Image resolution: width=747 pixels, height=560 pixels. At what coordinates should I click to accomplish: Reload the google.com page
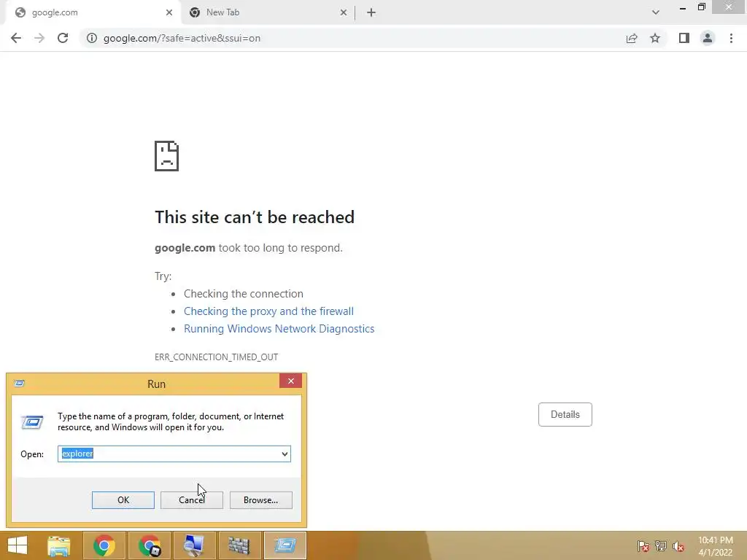pos(63,38)
